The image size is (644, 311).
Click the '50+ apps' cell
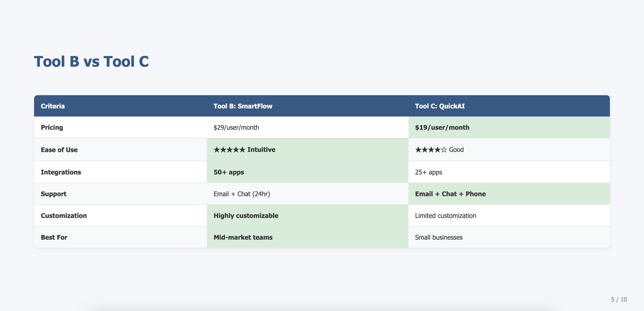pos(229,172)
